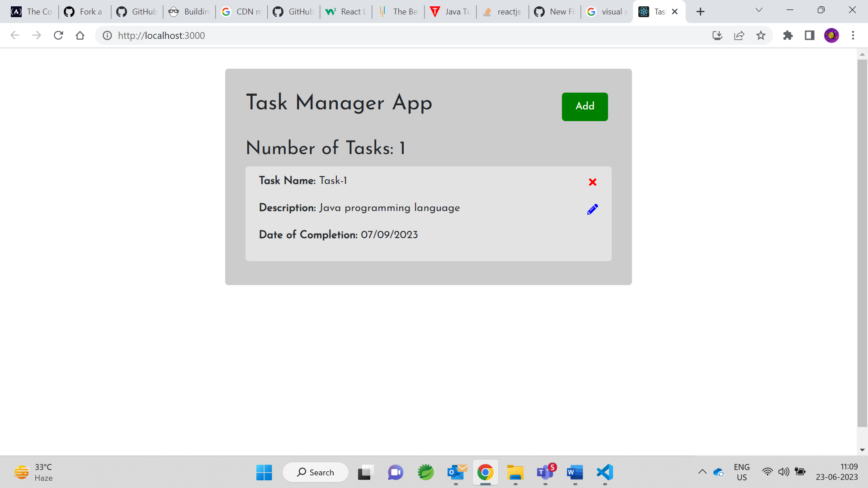Screen dimensions: 868x488
Task: Share the page via the share icon
Action: tap(739, 35)
